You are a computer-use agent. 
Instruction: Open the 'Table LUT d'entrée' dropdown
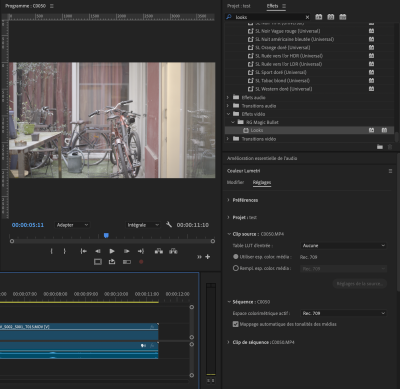(344, 245)
